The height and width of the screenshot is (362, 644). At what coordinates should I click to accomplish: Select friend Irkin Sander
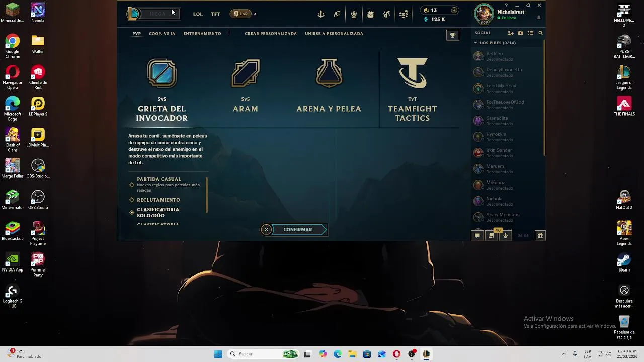[507, 153]
